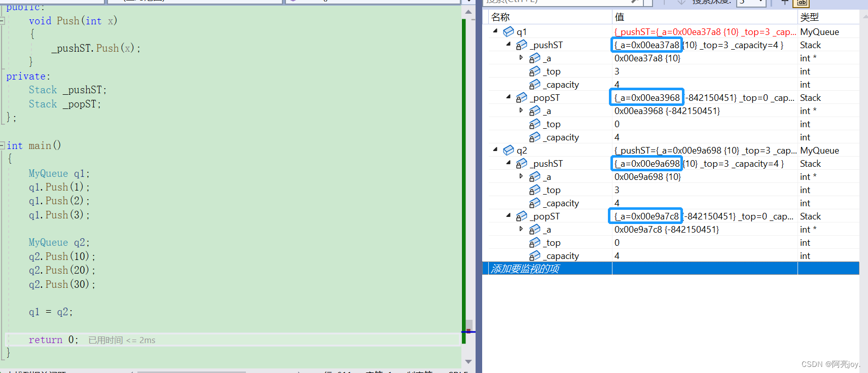The image size is (868, 373).
Task: Click the return 0; statement
Action: pos(53,340)
